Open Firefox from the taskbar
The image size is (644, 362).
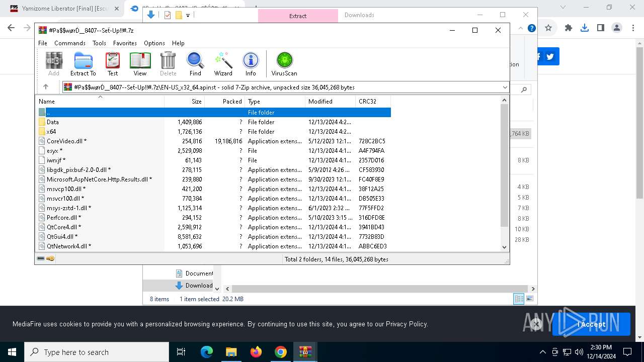[256, 352]
